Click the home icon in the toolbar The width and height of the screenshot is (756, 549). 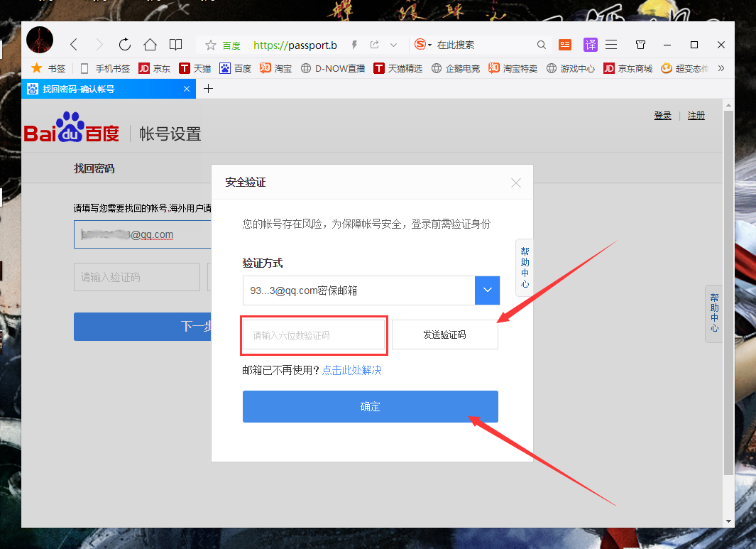150,44
